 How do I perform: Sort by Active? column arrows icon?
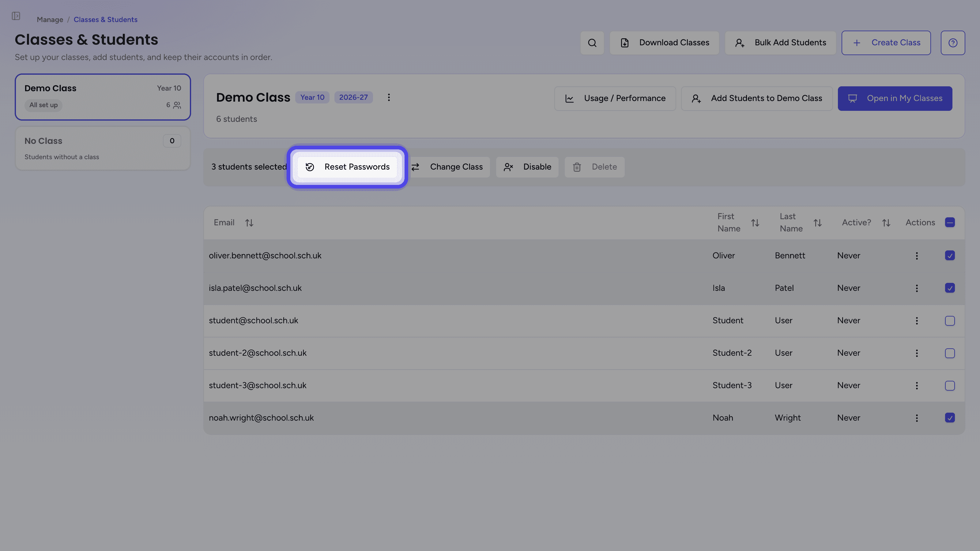[886, 223]
